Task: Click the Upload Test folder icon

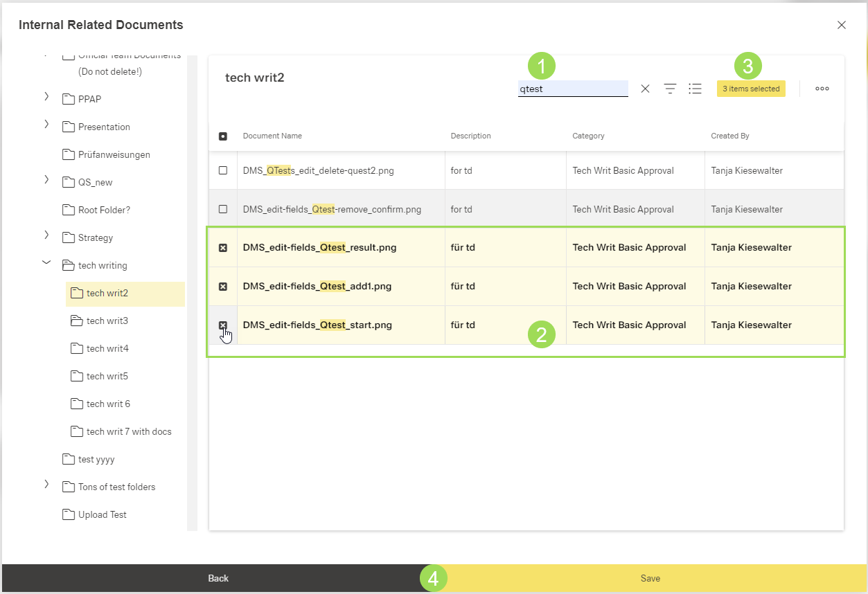Action: pyautogui.click(x=68, y=514)
